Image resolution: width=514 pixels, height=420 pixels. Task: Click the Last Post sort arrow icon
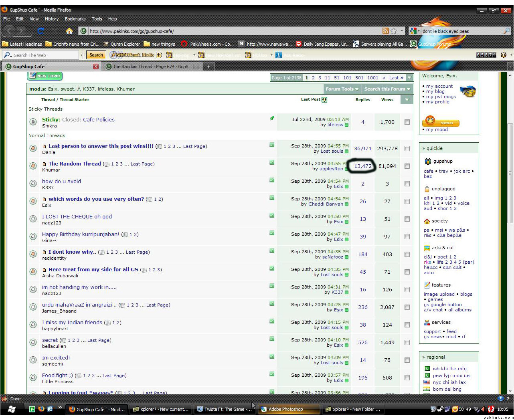pos(324,100)
